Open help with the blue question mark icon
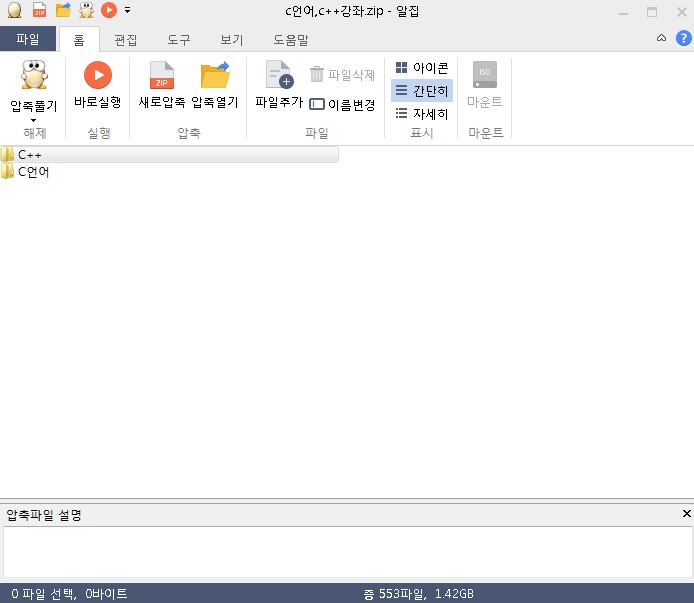 [x=684, y=38]
